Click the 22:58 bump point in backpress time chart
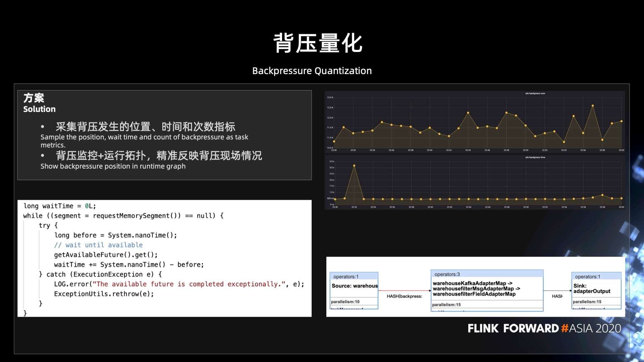This screenshot has width=644, height=362. pyautogui.click(x=602, y=195)
